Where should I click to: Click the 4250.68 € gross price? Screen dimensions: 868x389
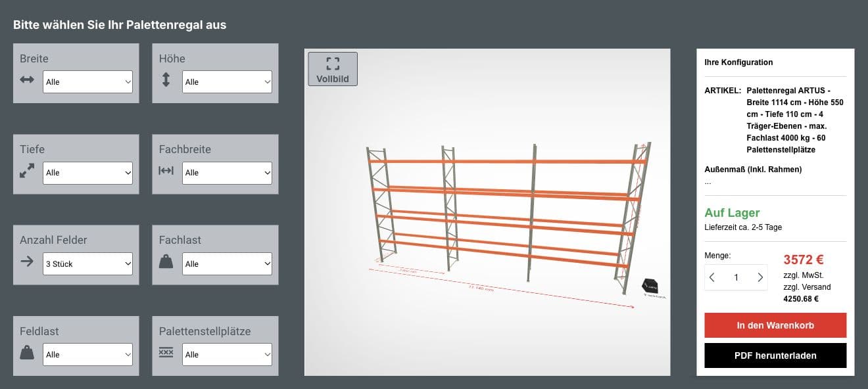coord(801,299)
